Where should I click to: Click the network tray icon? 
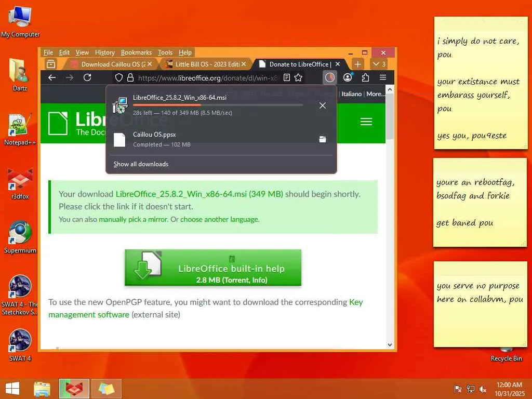470,389
